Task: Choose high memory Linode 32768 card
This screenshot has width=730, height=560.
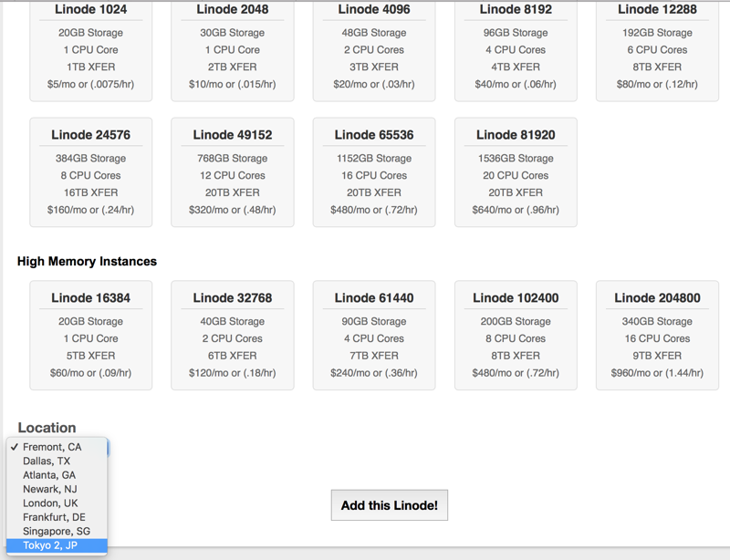Action: pos(233,335)
